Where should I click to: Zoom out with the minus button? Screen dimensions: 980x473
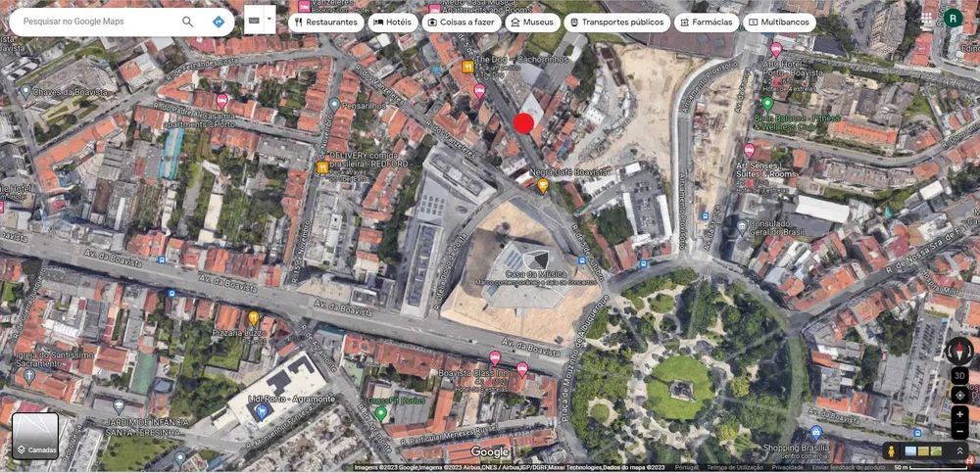[x=959, y=431]
